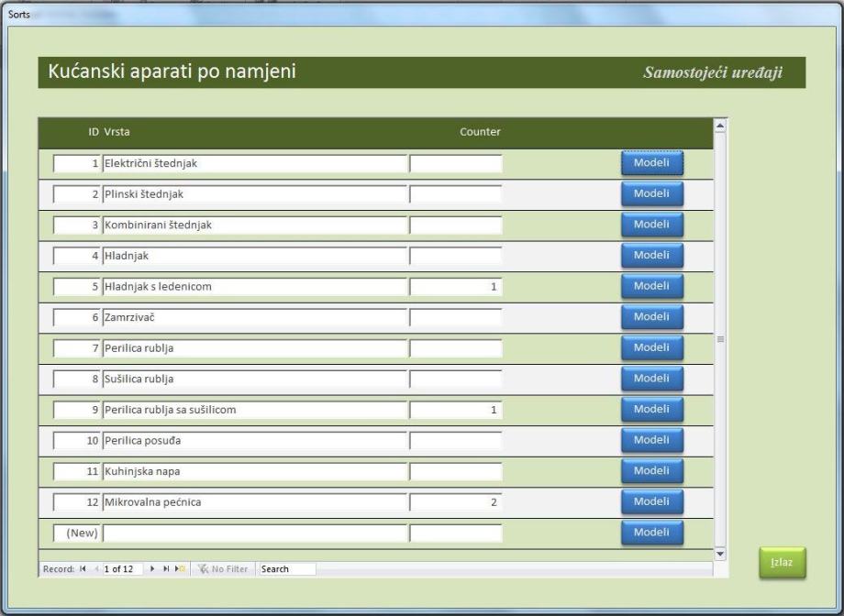Select the Sušilica rublja Vrsta field
This screenshot has width=844, height=616.
tap(255, 379)
